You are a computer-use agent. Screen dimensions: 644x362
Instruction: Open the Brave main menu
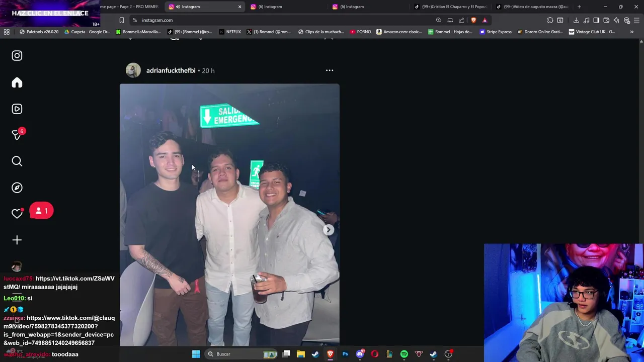[x=637, y=20]
